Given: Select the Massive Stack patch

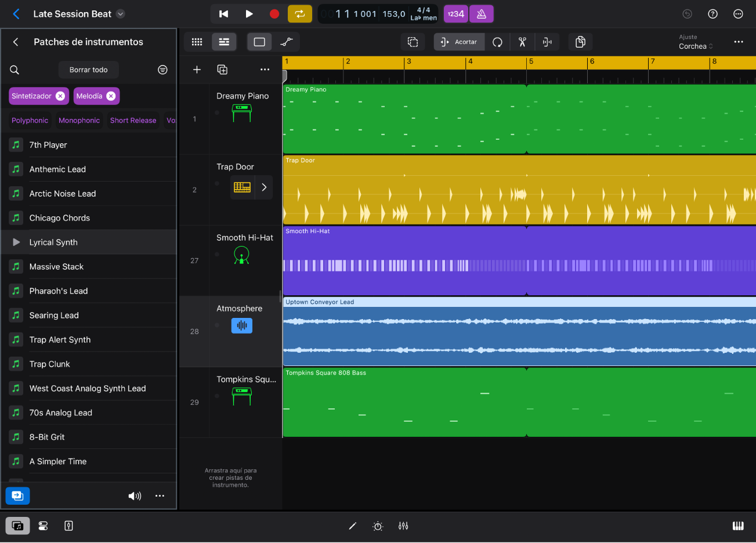Looking at the screenshot, I should [56, 266].
